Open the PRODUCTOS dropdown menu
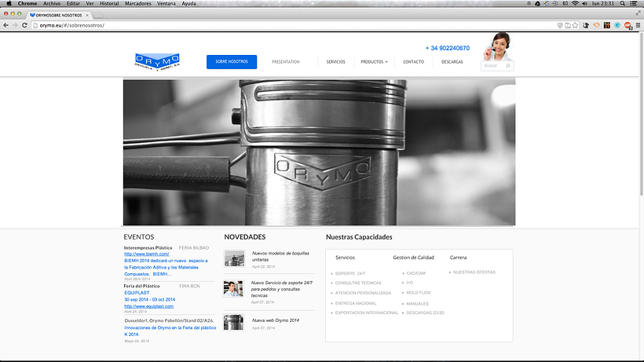The height and width of the screenshot is (362, 644). 374,62
